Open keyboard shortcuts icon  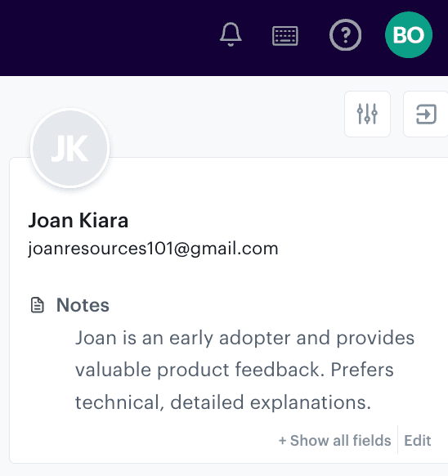tap(285, 36)
